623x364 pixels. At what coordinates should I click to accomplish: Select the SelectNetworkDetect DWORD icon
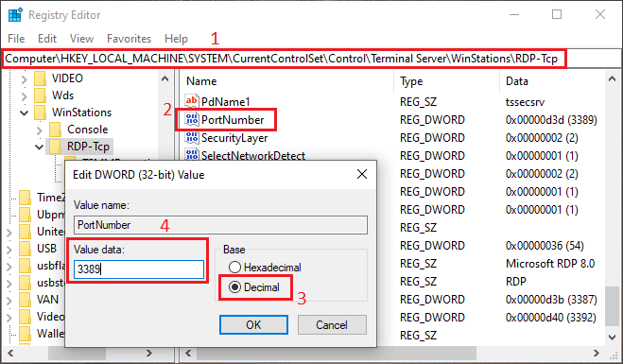[192, 155]
